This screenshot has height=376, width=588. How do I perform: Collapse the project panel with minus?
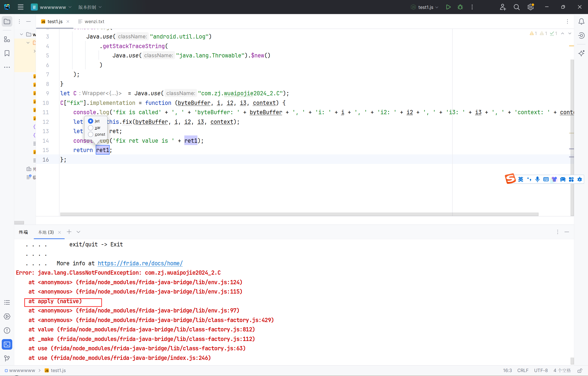(28, 21)
